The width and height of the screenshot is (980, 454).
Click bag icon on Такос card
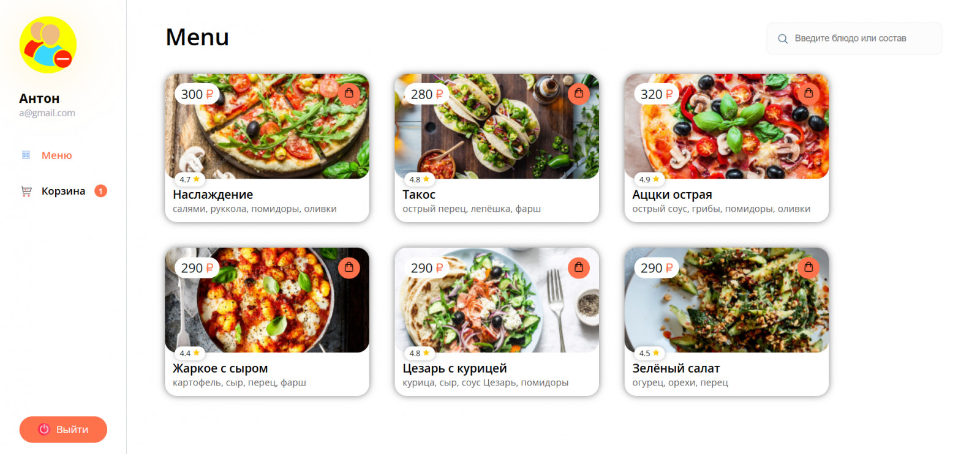click(578, 93)
